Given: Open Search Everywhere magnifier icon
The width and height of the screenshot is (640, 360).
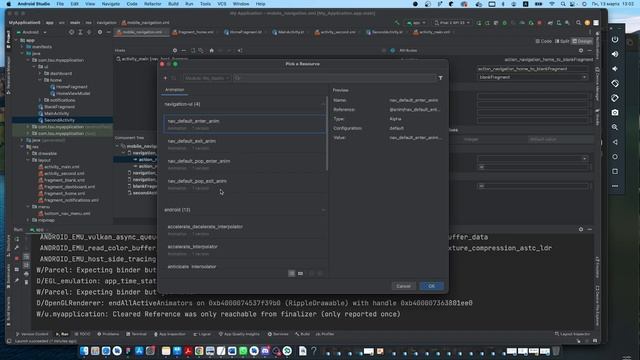Looking at the screenshot, I should click(x=578, y=23).
